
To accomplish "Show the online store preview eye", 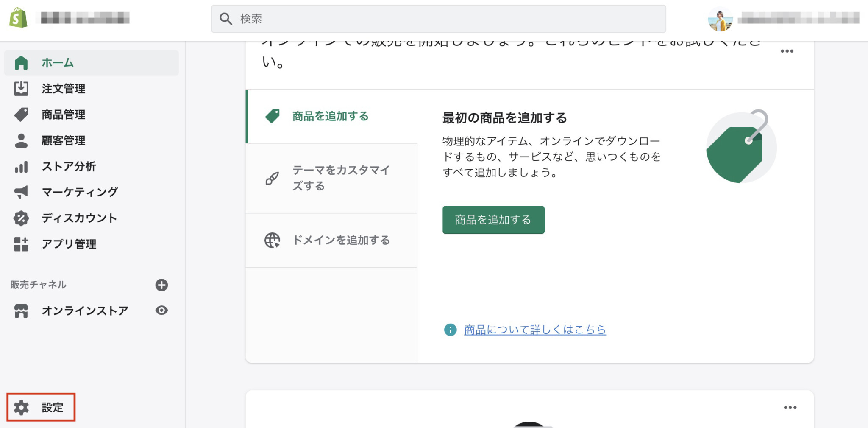I will coord(161,311).
